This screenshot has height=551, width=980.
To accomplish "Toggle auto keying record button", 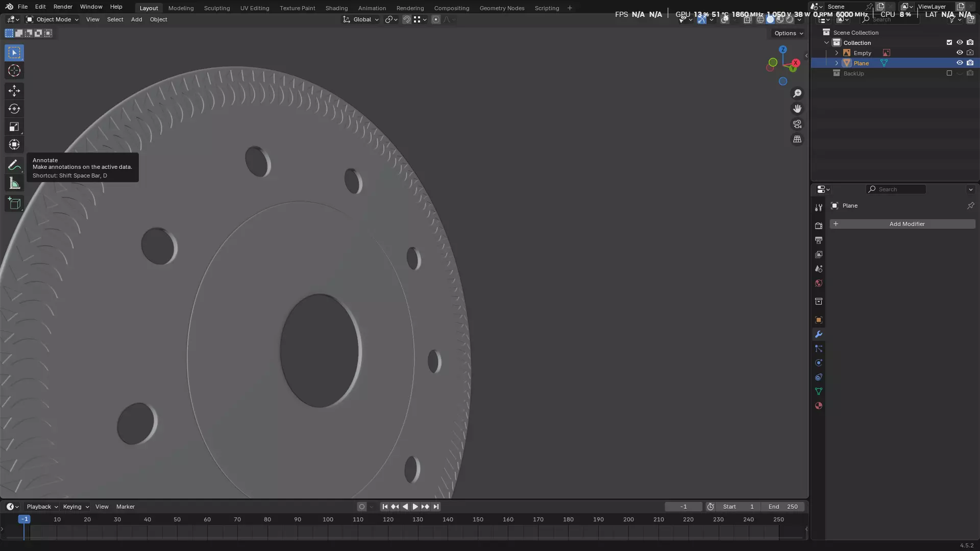I will 362,507.
